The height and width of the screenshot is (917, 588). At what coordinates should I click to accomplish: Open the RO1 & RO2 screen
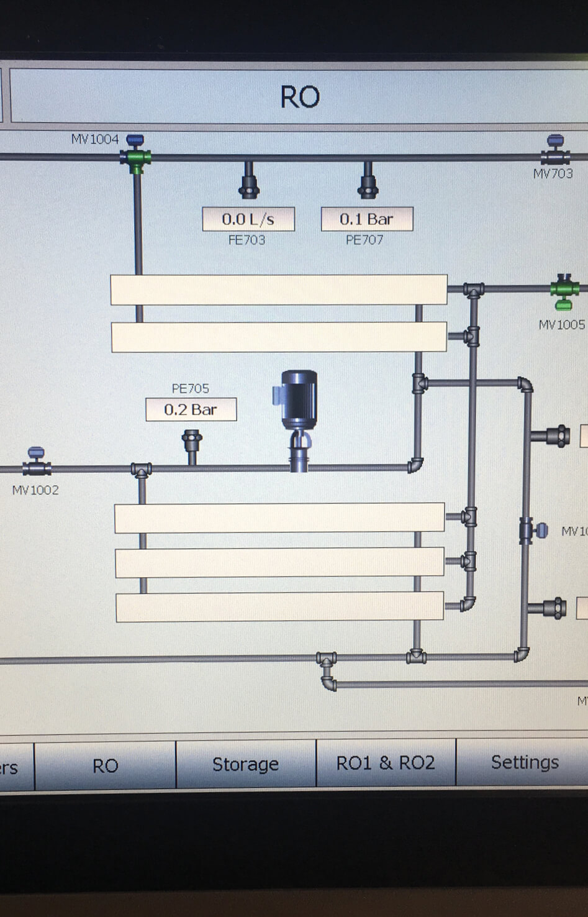387,762
